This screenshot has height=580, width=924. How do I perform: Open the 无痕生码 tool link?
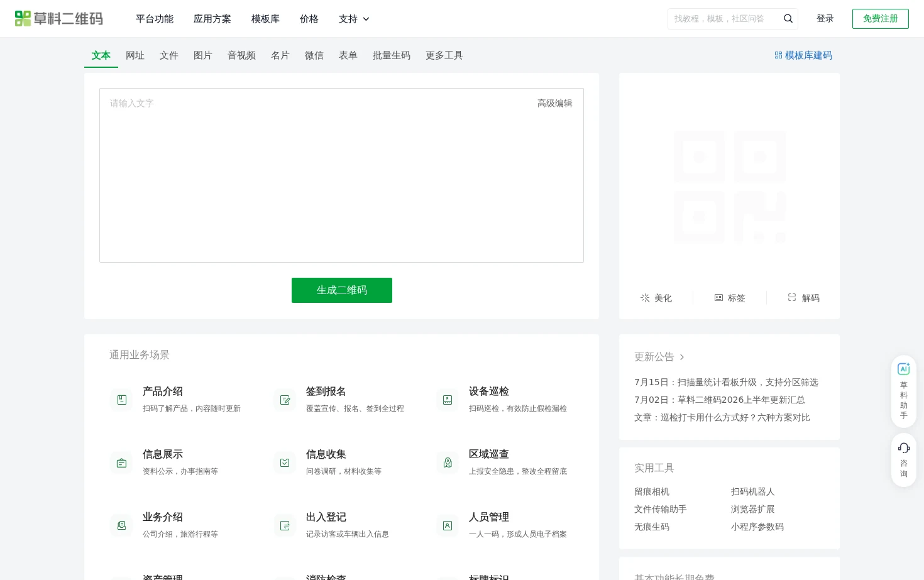(652, 527)
